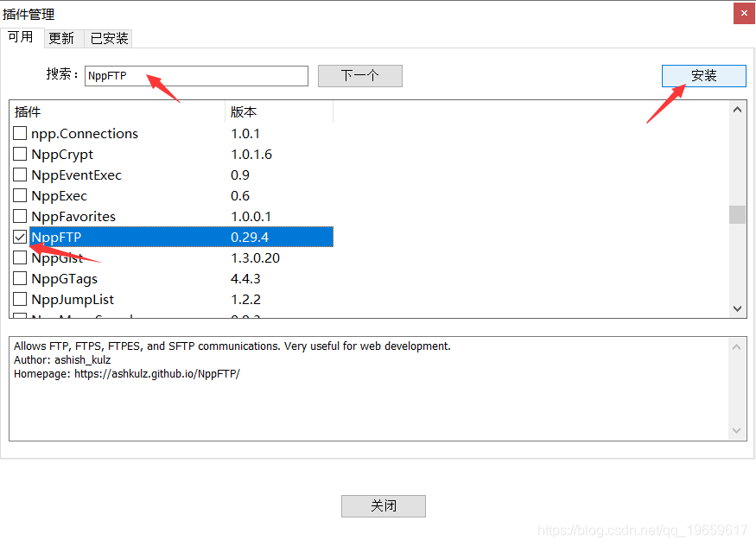This screenshot has height=546, width=756.
Task: Click version 1.2.2 cell
Action: tap(245, 299)
